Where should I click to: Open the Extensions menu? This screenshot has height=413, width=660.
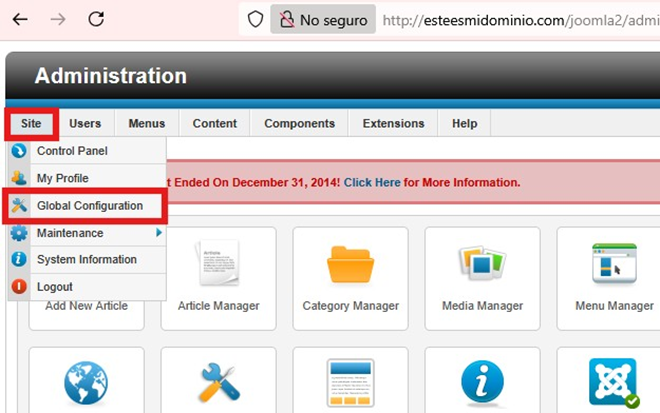point(393,123)
